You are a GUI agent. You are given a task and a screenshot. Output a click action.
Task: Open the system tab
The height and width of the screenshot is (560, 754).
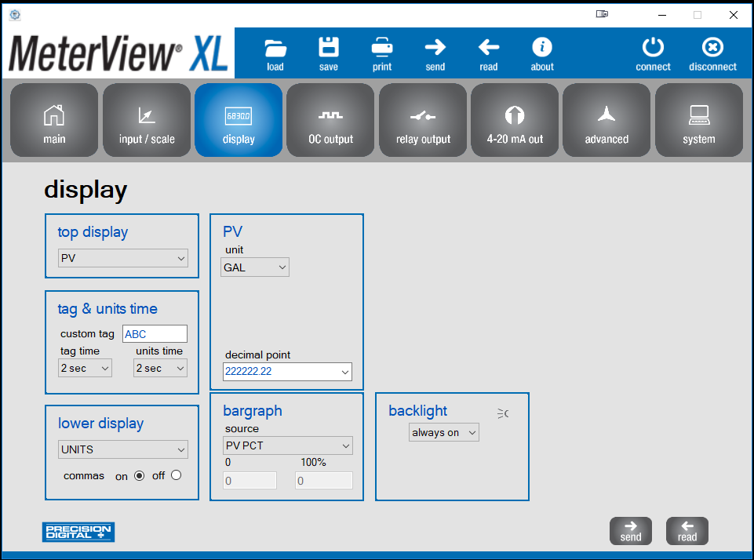tap(699, 120)
